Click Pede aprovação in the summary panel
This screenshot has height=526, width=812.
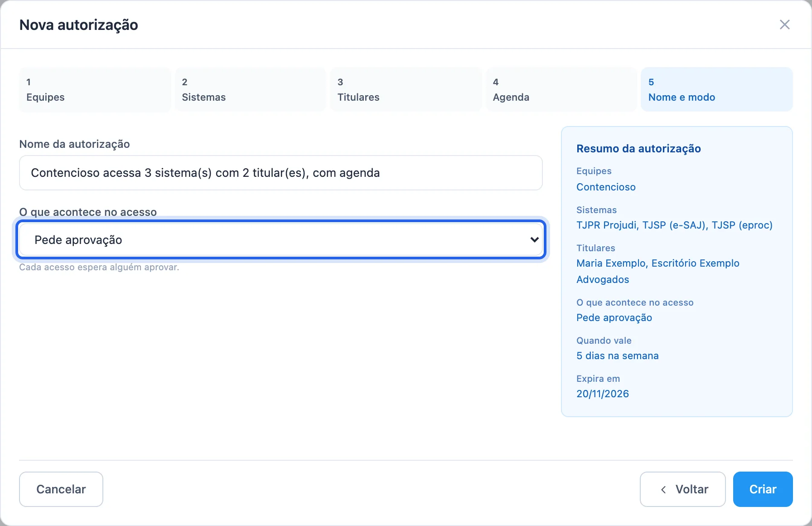click(x=614, y=317)
